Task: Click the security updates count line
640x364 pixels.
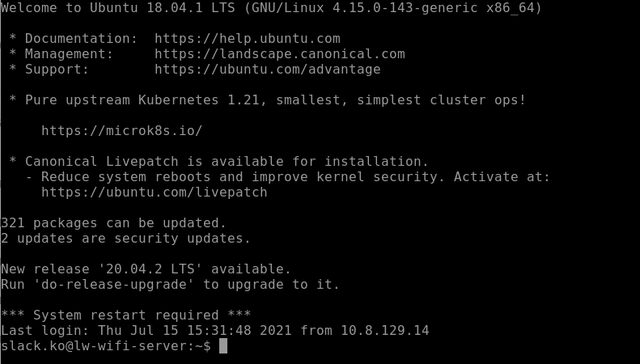Action: pos(125,239)
